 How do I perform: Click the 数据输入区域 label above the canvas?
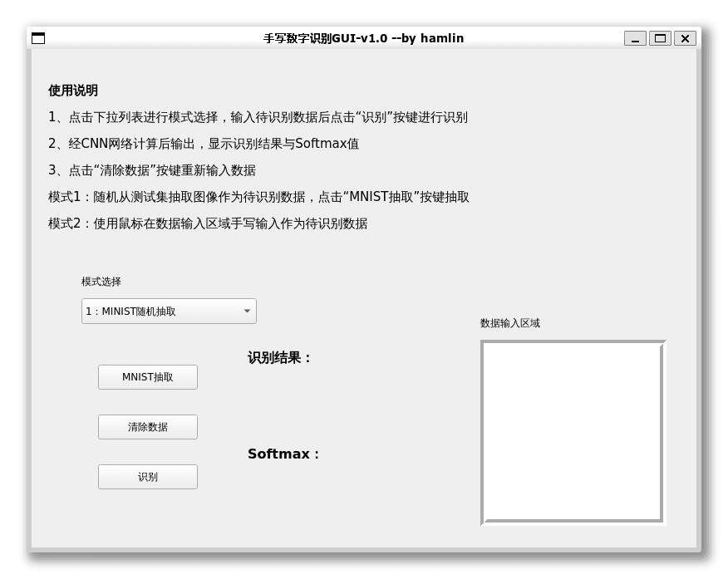pyautogui.click(x=509, y=323)
